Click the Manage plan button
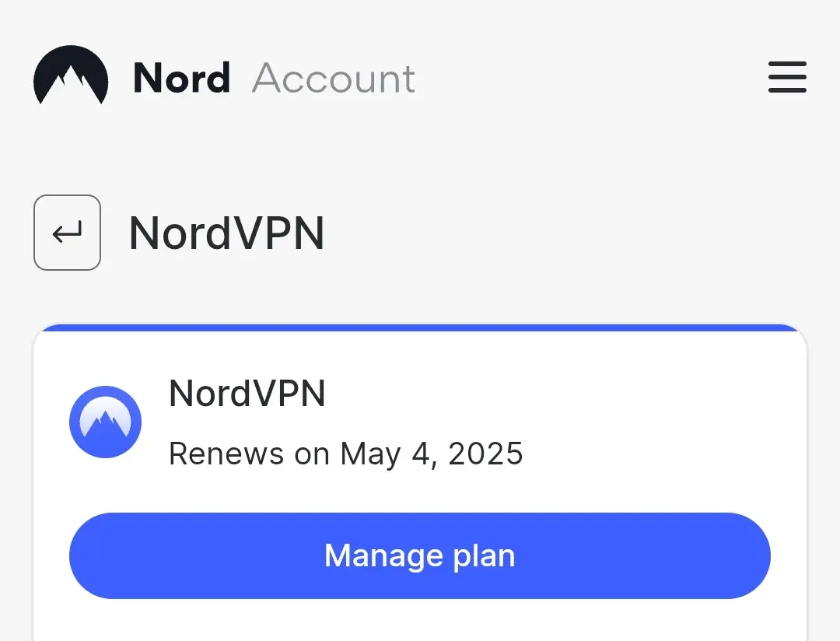840x641 pixels. tap(419, 555)
